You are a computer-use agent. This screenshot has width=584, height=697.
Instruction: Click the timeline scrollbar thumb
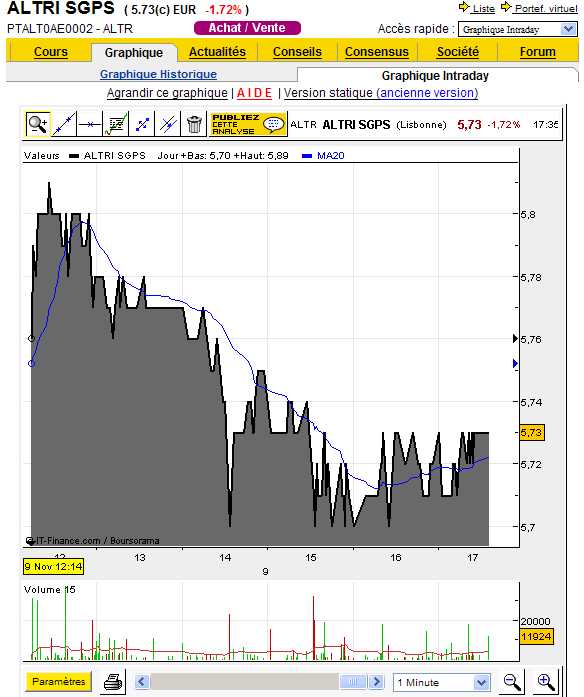(x=353, y=681)
